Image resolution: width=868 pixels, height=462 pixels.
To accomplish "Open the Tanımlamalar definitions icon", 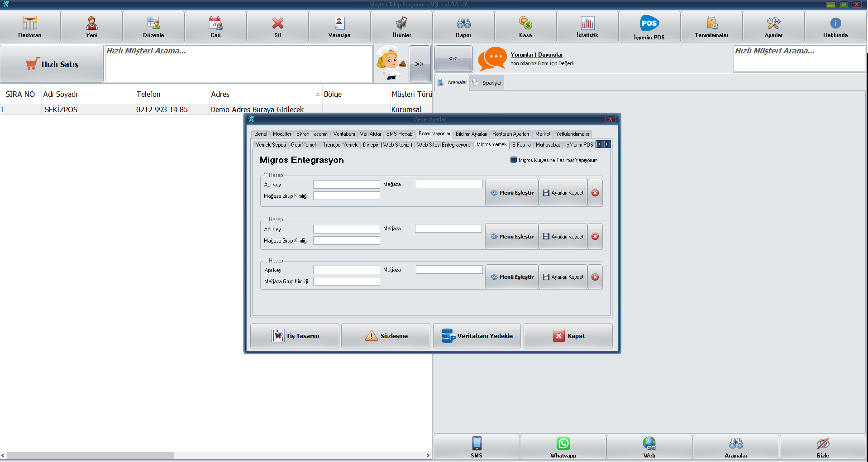I will (711, 27).
